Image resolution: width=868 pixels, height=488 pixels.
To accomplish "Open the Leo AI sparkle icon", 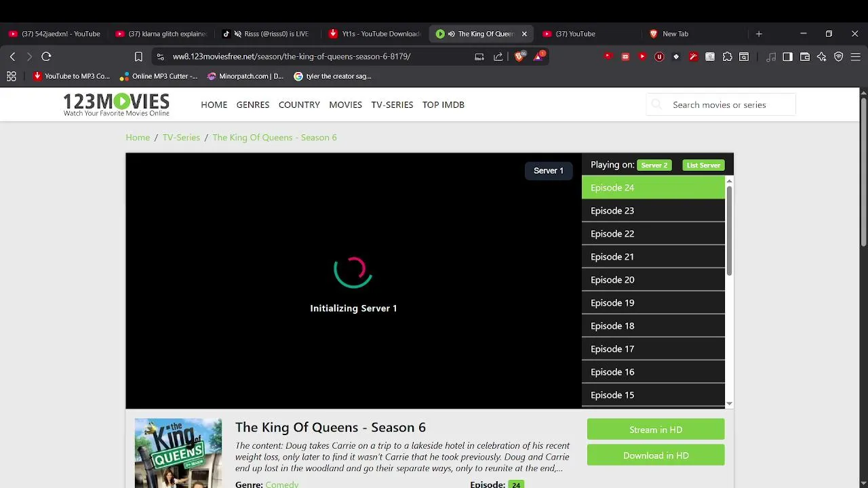I will point(822,57).
